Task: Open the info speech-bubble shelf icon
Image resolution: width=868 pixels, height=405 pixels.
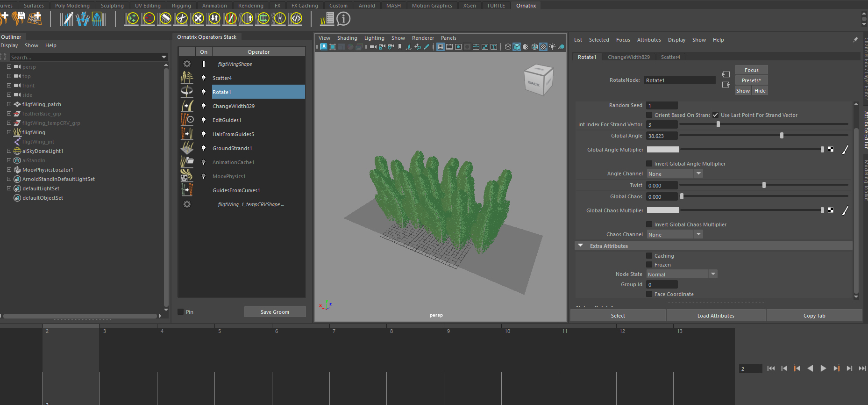Action: pos(343,19)
